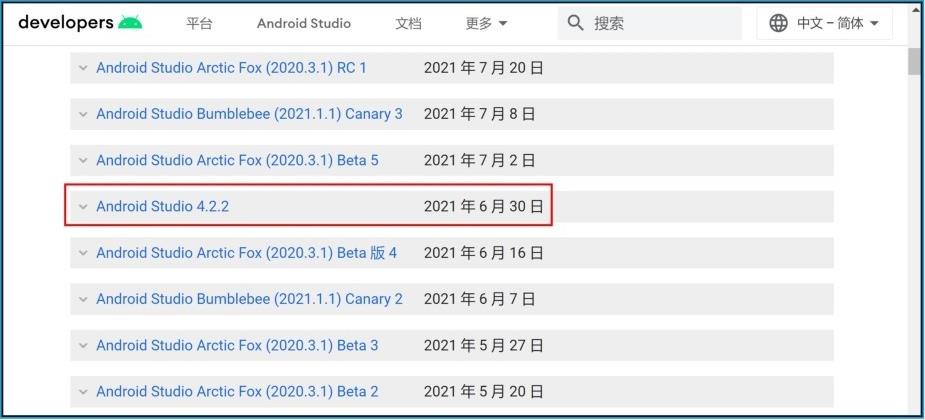Open Android Studio Arctic Fox Beta 3 link
The image size is (925, 420).
click(237, 346)
